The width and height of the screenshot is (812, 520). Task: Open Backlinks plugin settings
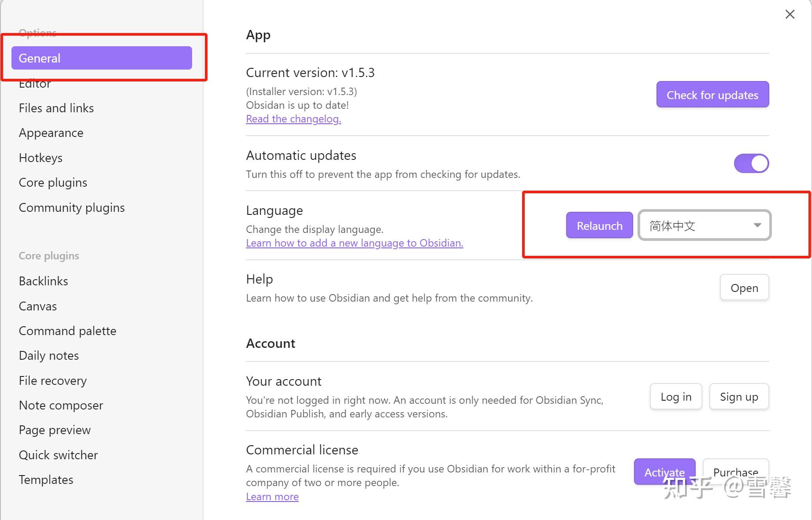43,281
